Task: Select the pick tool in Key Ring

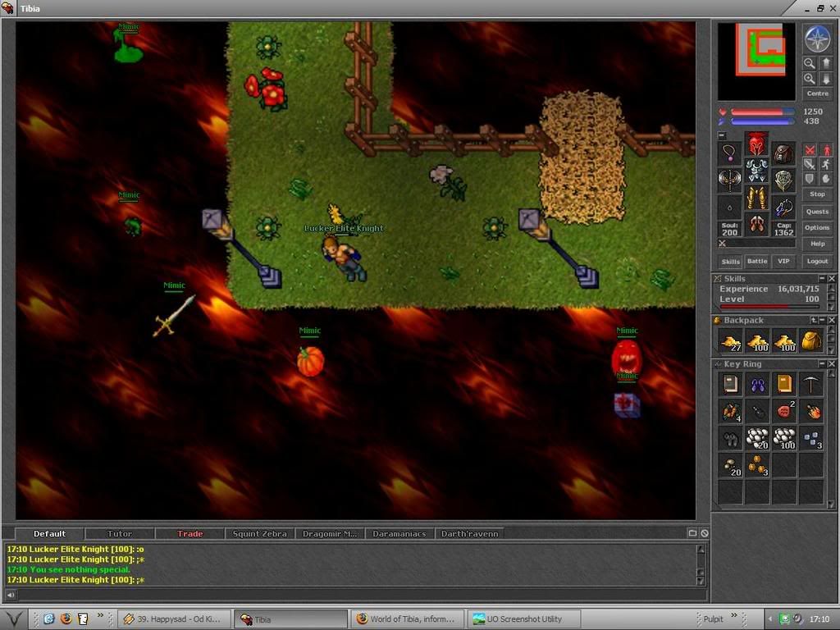Action: click(811, 384)
